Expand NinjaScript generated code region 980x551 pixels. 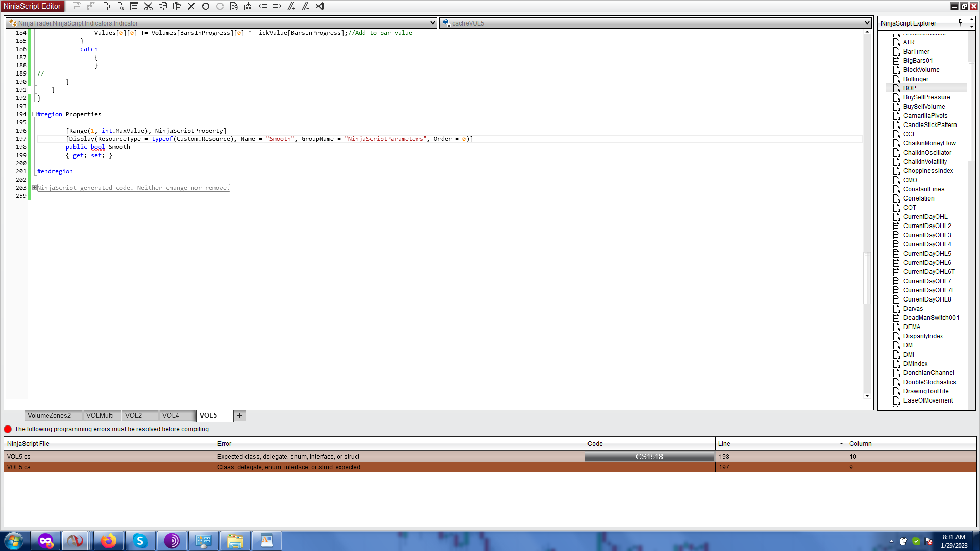(34, 188)
